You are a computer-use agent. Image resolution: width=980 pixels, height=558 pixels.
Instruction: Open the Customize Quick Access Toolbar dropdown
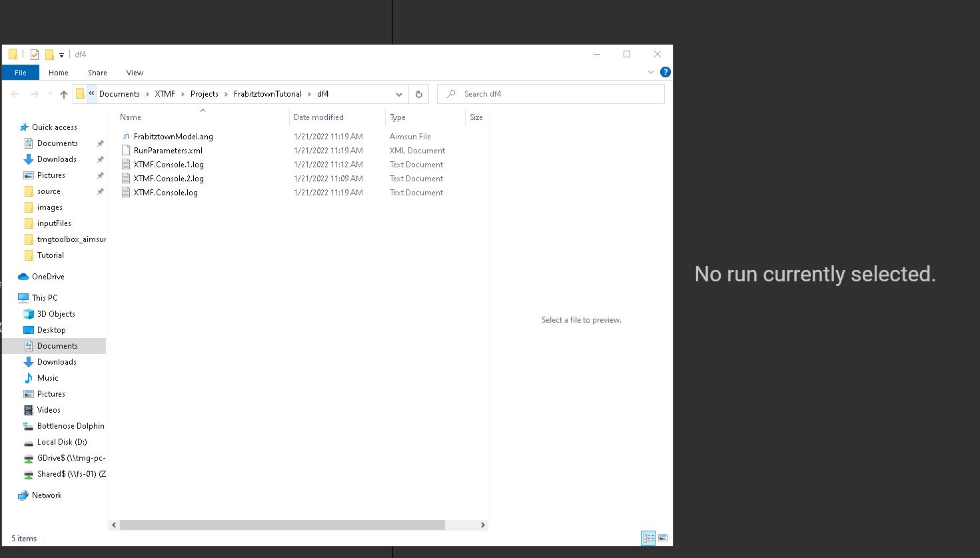point(61,54)
